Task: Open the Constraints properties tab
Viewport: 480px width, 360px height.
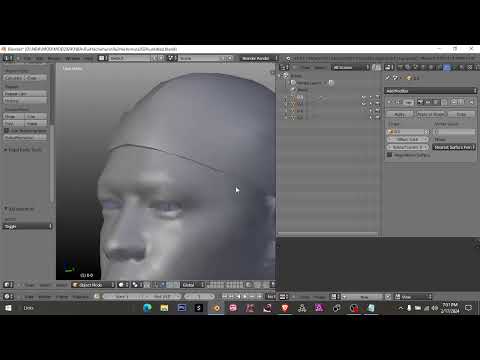Action: pos(439,67)
